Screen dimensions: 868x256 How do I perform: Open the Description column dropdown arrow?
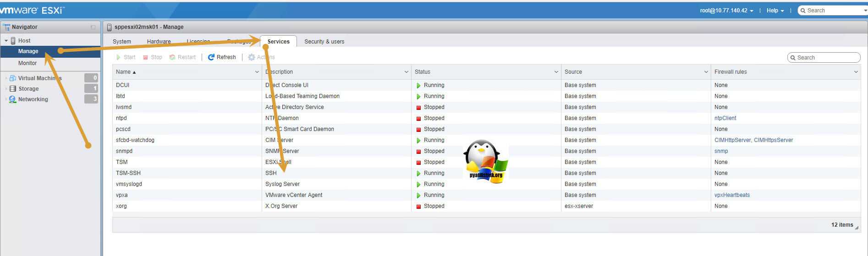[x=406, y=72]
